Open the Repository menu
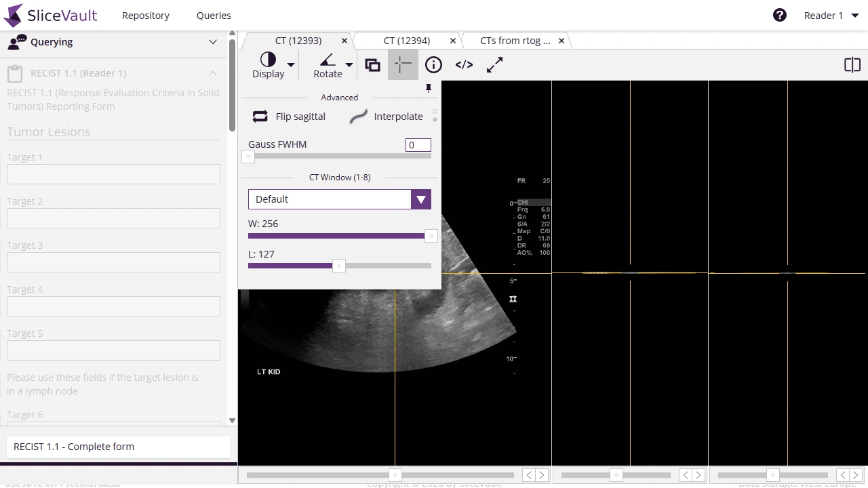This screenshot has width=868, height=488. (x=145, y=15)
